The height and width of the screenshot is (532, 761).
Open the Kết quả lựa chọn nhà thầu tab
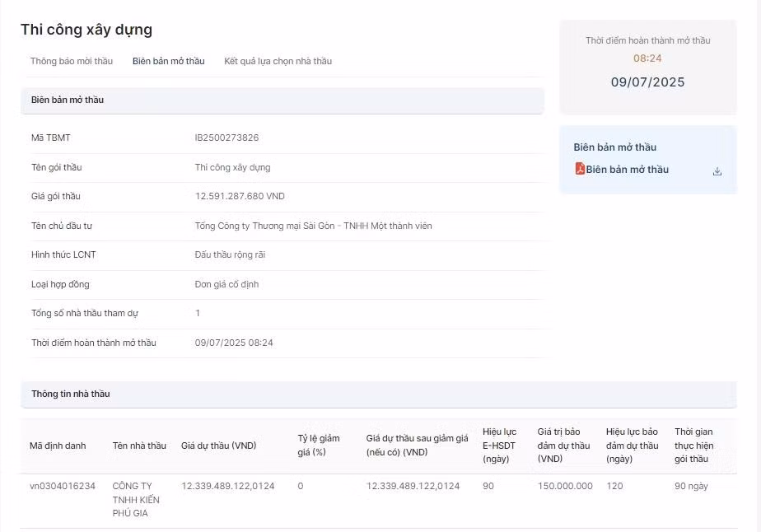pyautogui.click(x=278, y=61)
